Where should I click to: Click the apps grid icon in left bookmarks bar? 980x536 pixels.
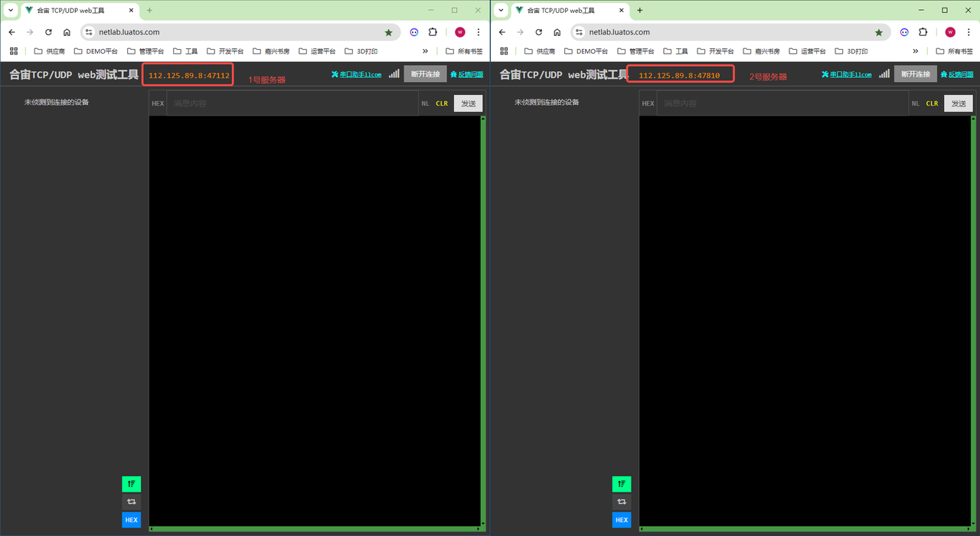[14, 51]
